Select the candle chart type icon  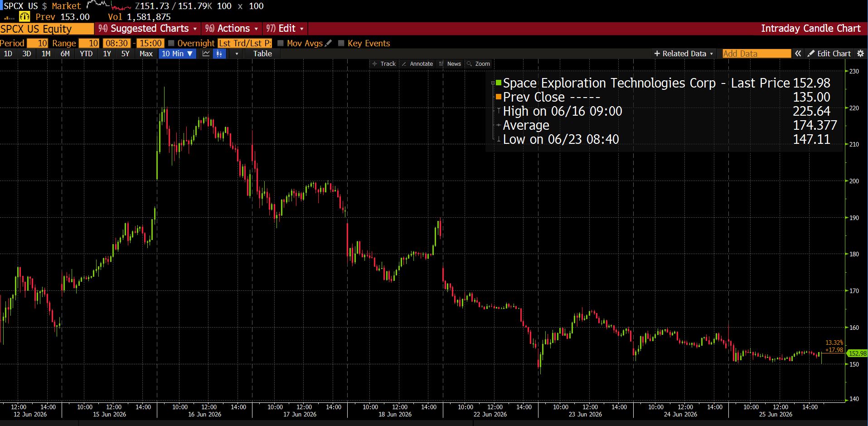(x=219, y=54)
